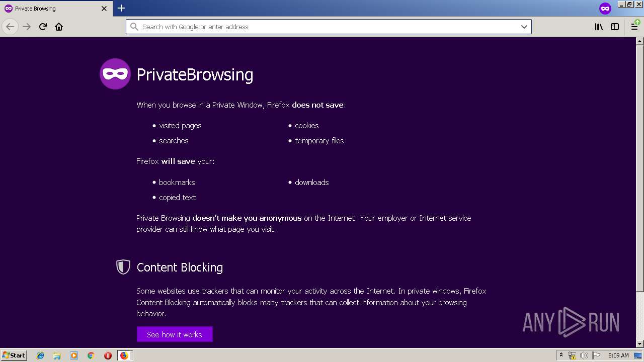644x362 pixels.
Task: Click the bold 'does not save' text
Action: (x=317, y=105)
